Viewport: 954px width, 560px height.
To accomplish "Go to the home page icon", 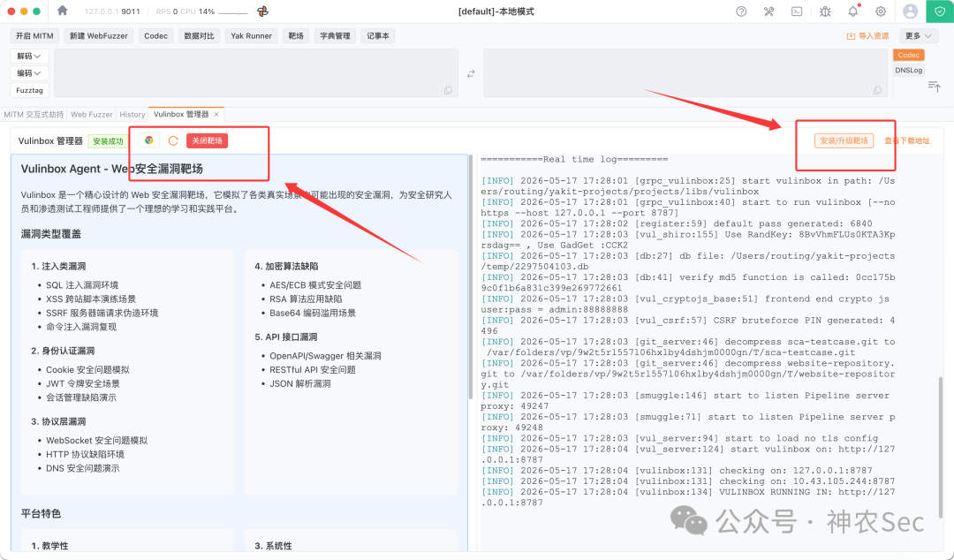I will coord(62,11).
